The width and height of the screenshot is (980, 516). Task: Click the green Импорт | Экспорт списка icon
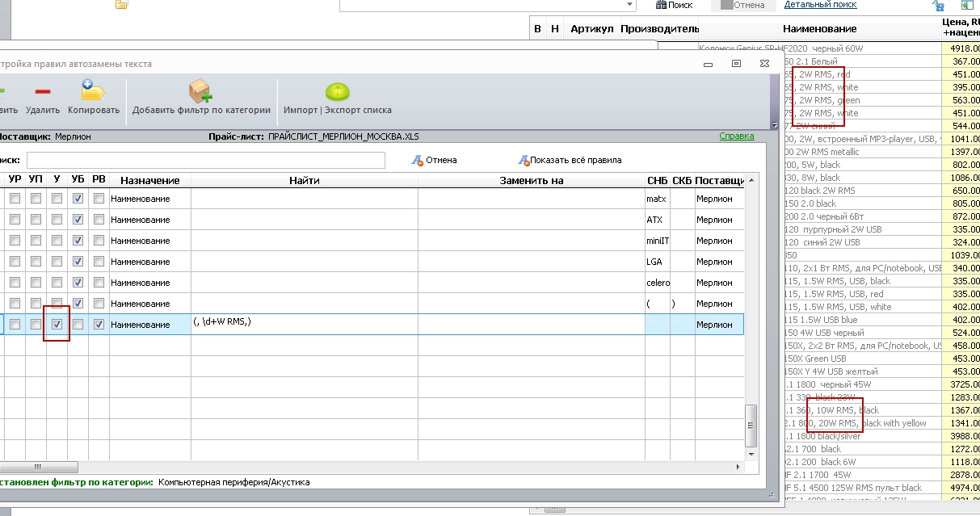(337, 92)
